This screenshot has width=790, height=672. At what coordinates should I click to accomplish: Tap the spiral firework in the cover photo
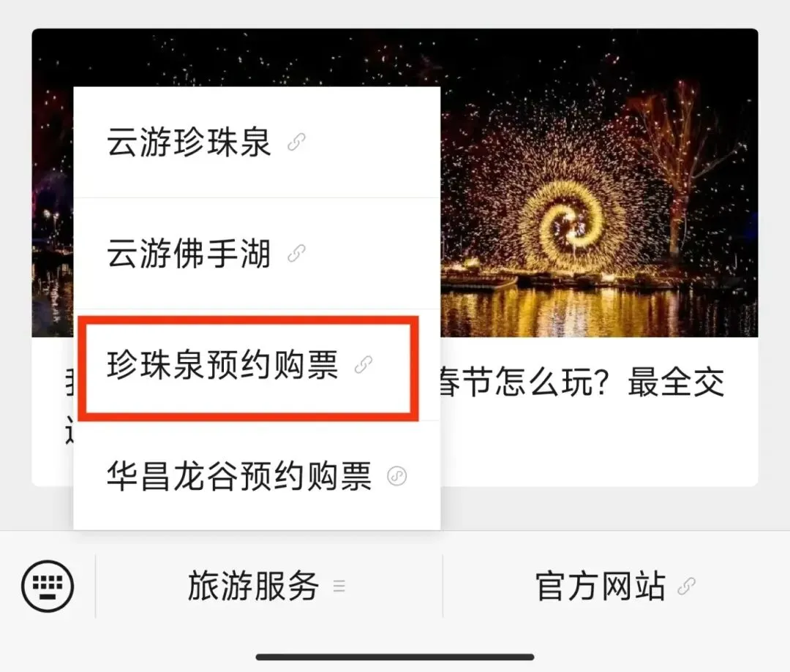click(x=569, y=222)
